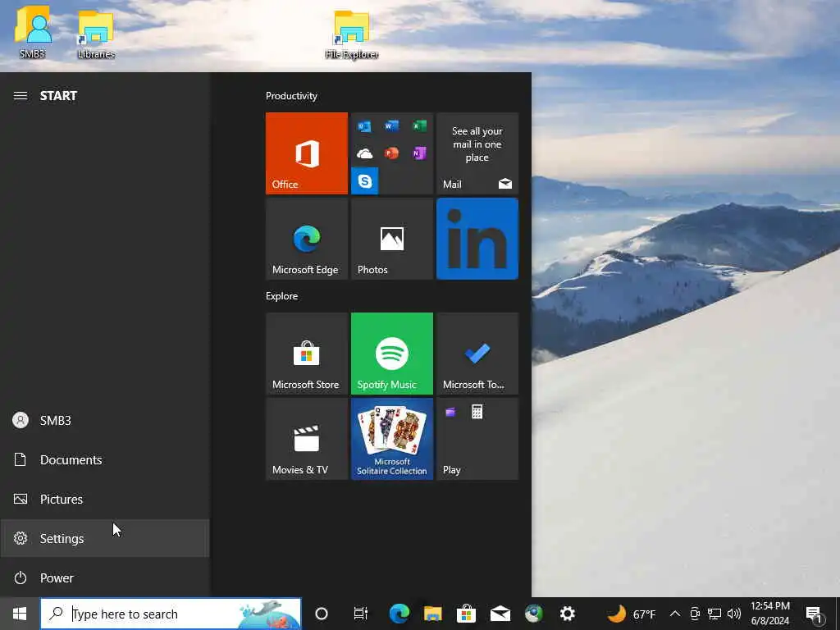Image resolution: width=840 pixels, height=630 pixels.
Task: Open the SMB3 user account menu
Action: (x=105, y=421)
